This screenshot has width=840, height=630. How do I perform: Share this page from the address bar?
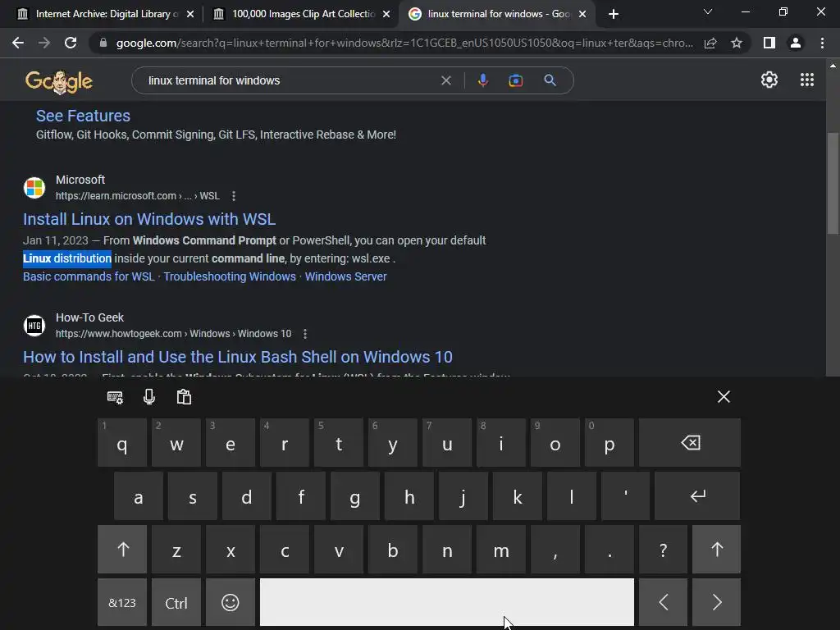click(x=710, y=43)
